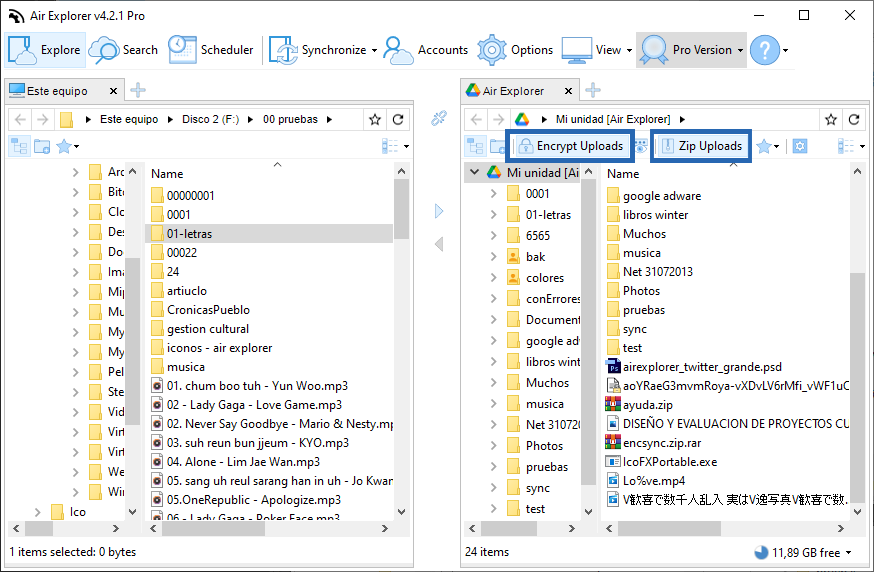The height and width of the screenshot is (572, 874).
Task: Copy selection to the left pane arrow
Action: [x=439, y=244]
